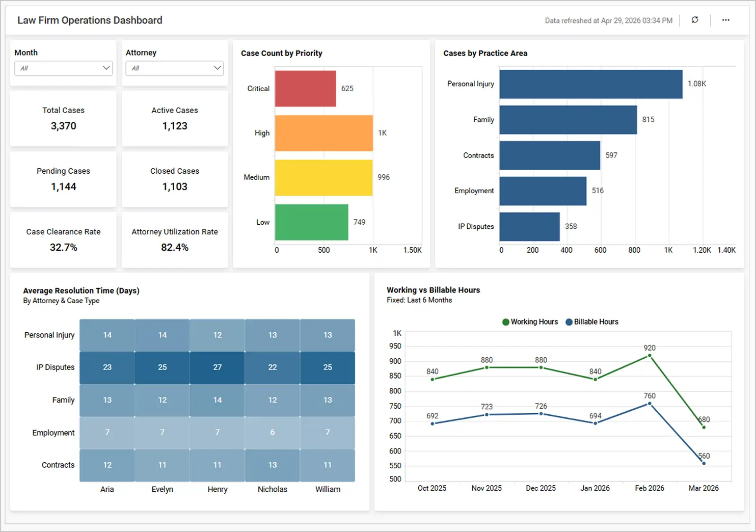This screenshot has height=532, width=756.
Task: Click the Feb 2026 Working Hours point 920
Action: point(650,356)
